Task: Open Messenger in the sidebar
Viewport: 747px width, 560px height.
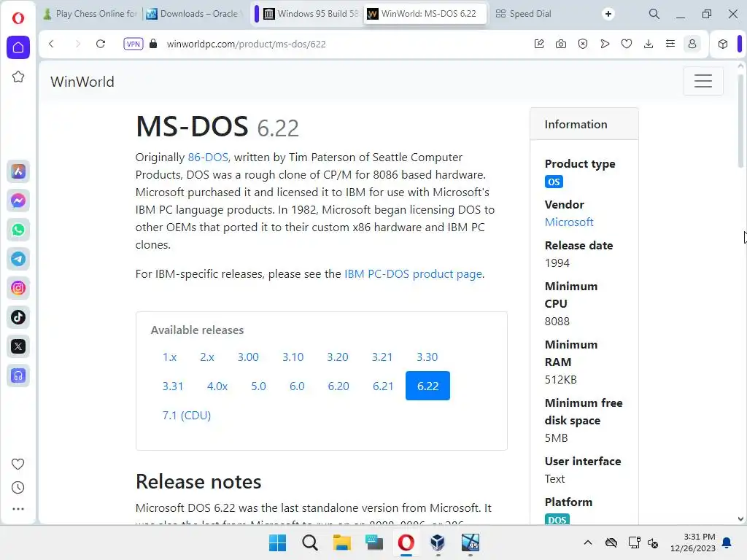Action: coord(18,201)
